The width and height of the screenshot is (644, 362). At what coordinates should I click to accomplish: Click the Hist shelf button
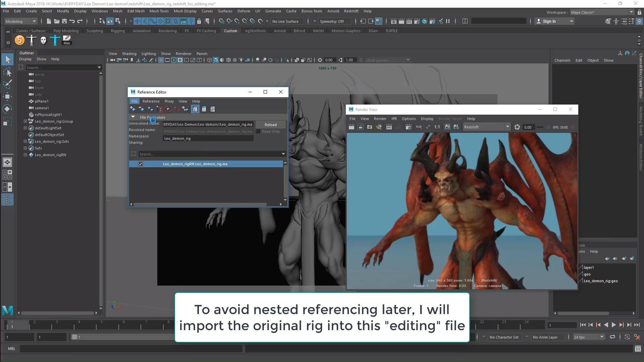67,40
